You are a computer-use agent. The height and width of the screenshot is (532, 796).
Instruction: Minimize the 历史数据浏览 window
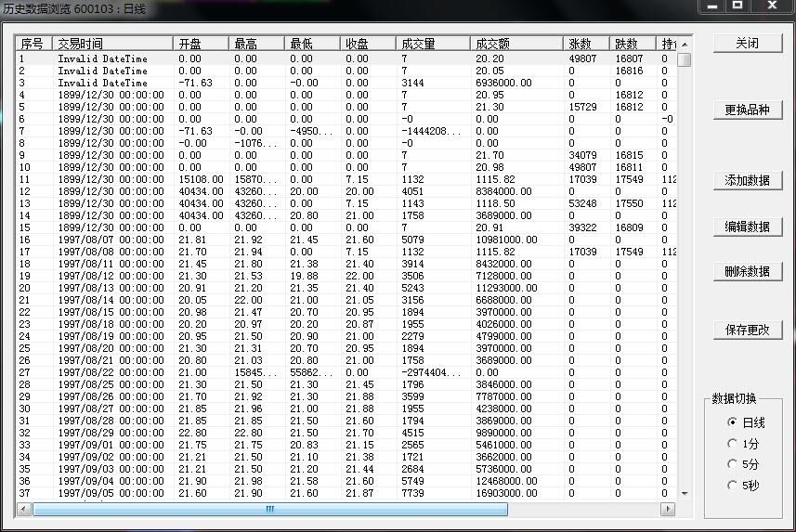(712, 6)
